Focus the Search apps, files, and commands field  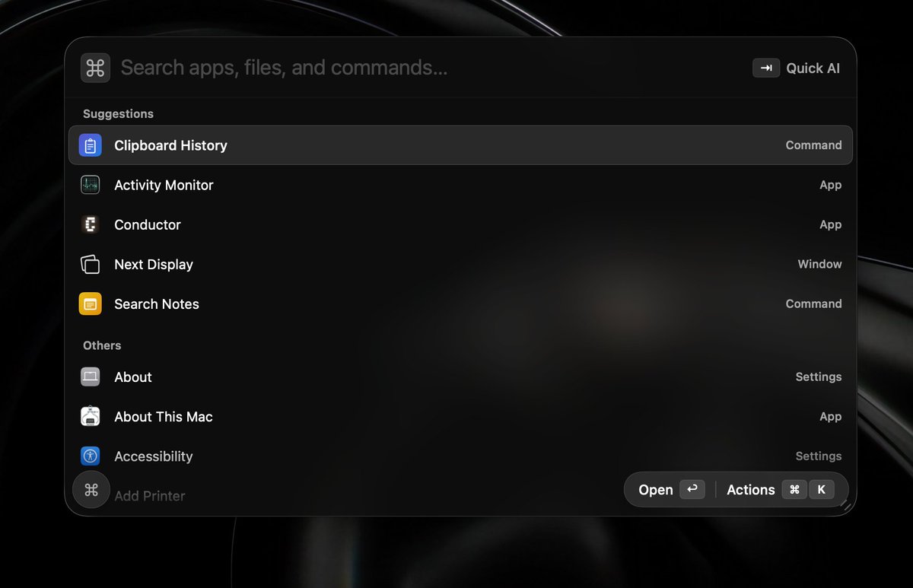click(x=430, y=68)
